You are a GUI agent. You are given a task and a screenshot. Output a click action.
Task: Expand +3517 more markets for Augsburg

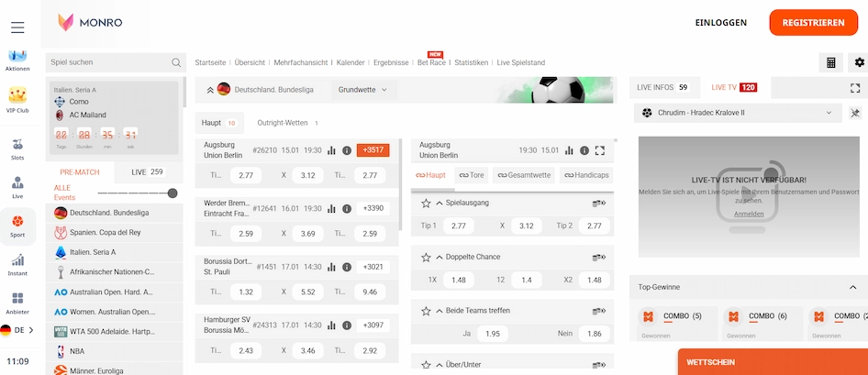[373, 149]
